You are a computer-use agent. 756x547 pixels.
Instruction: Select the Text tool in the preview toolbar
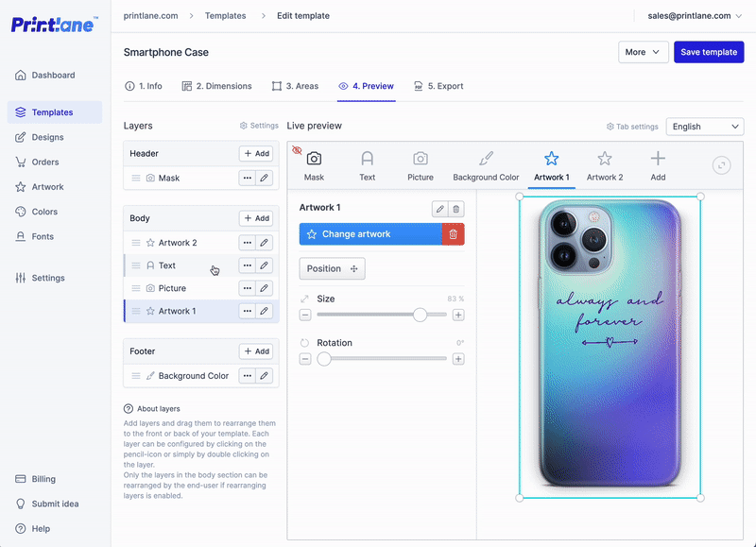368,162
